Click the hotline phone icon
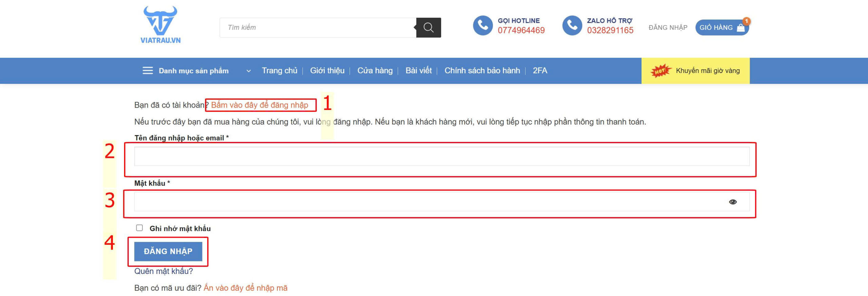This screenshot has width=868, height=296. (483, 25)
